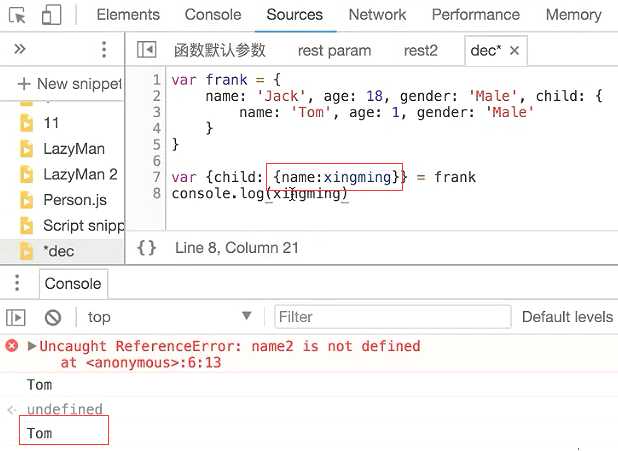Viewport: 618px width, 451px height.
Task: Open the LazyMan 2 snippet
Action: click(80, 175)
